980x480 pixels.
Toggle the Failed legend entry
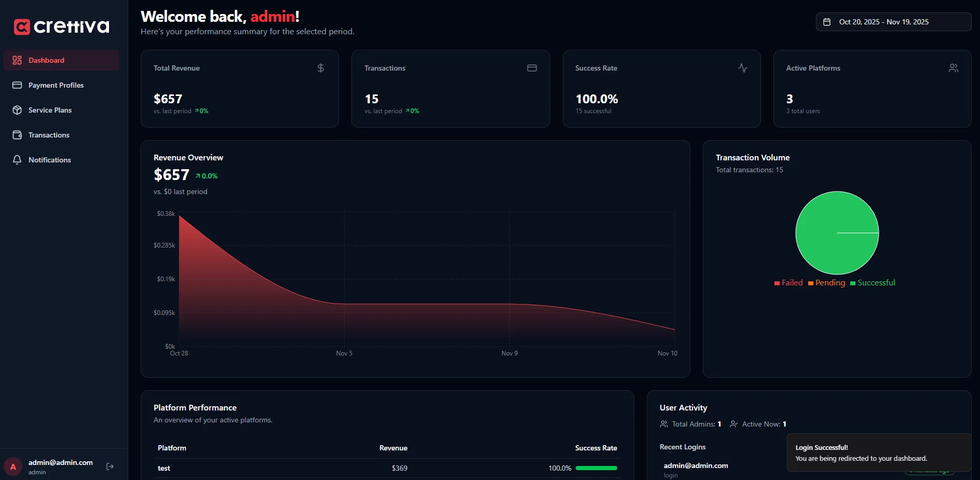[x=788, y=283]
